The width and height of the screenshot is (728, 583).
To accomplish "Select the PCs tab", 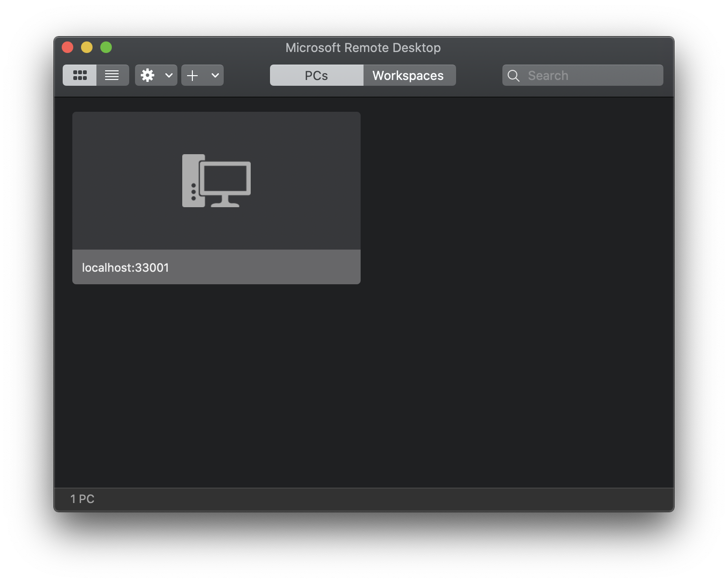I will (x=316, y=75).
